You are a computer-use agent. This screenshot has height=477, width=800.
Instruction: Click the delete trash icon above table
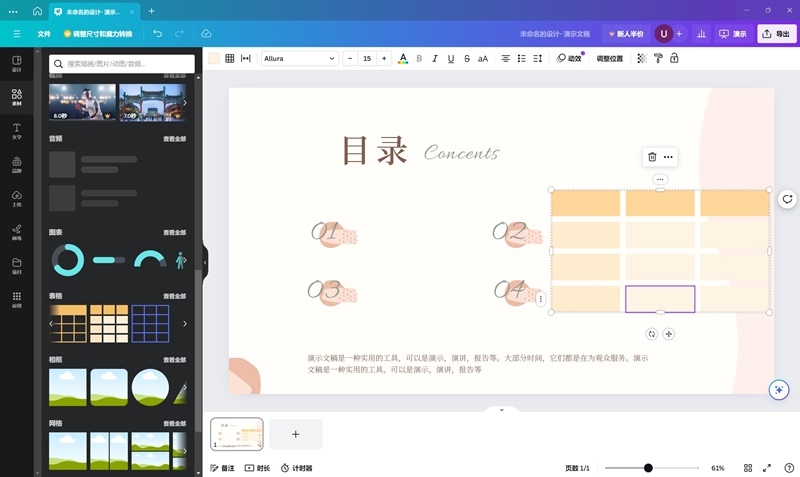[652, 157]
